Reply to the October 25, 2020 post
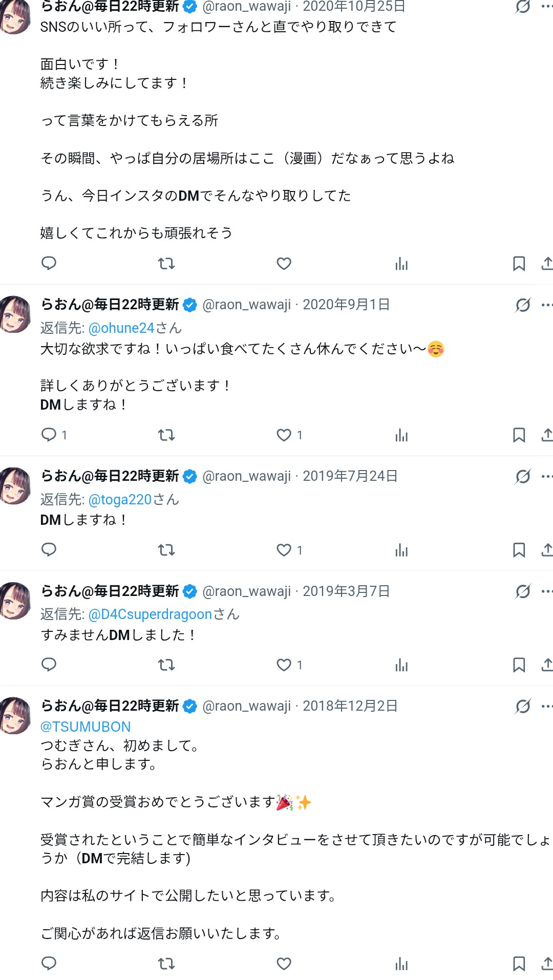Viewport: 553px width, 980px height. coord(49,264)
